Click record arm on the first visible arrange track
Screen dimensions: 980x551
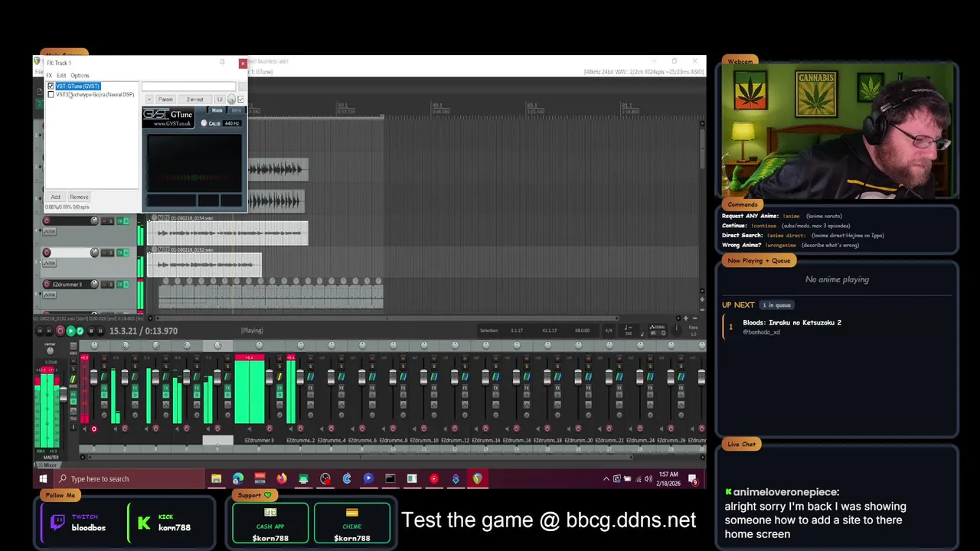[x=47, y=221]
